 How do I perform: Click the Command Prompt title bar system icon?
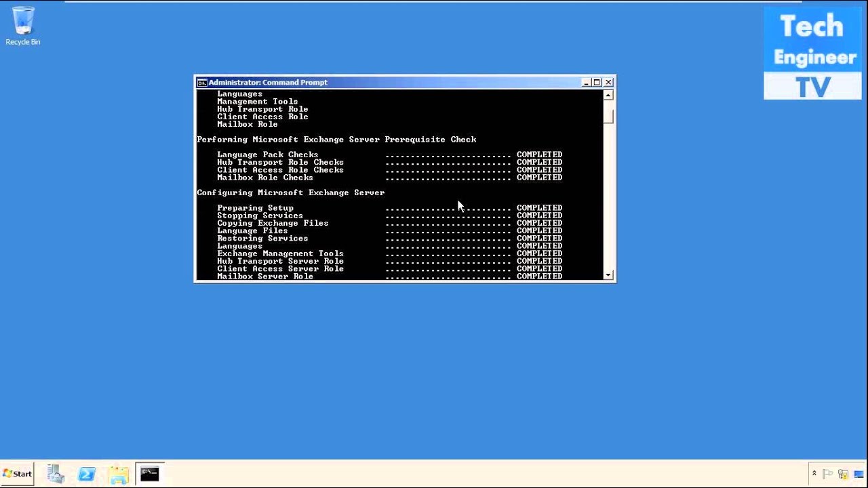point(201,83)
